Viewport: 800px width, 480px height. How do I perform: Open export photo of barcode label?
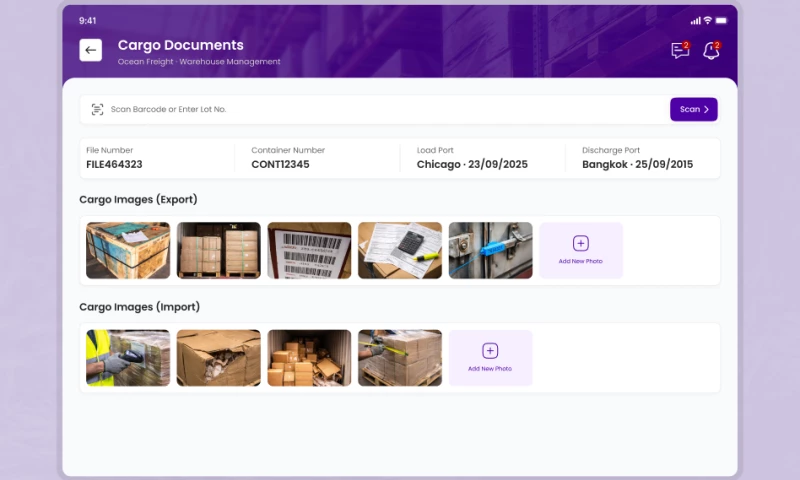(309, 250)
